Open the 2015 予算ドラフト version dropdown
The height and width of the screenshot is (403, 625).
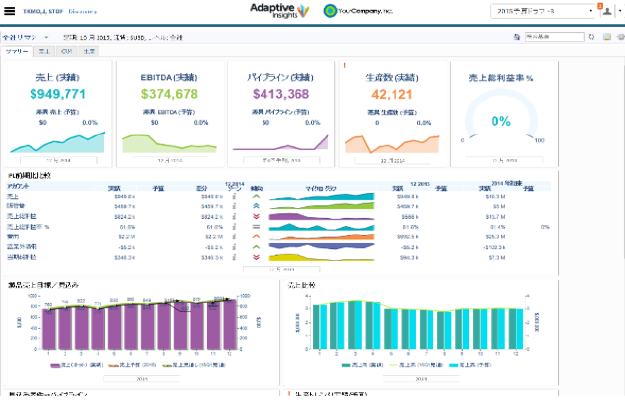541,11
